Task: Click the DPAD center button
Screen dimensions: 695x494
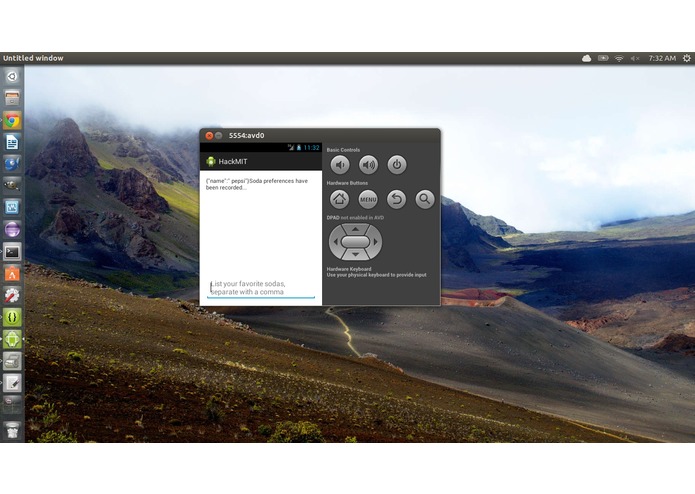Action: coord(355,242)
